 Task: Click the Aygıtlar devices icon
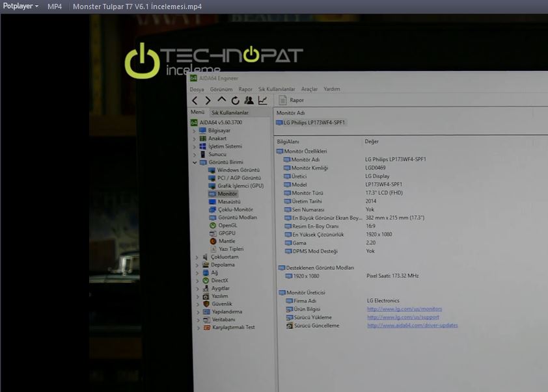tap(206, 289)
